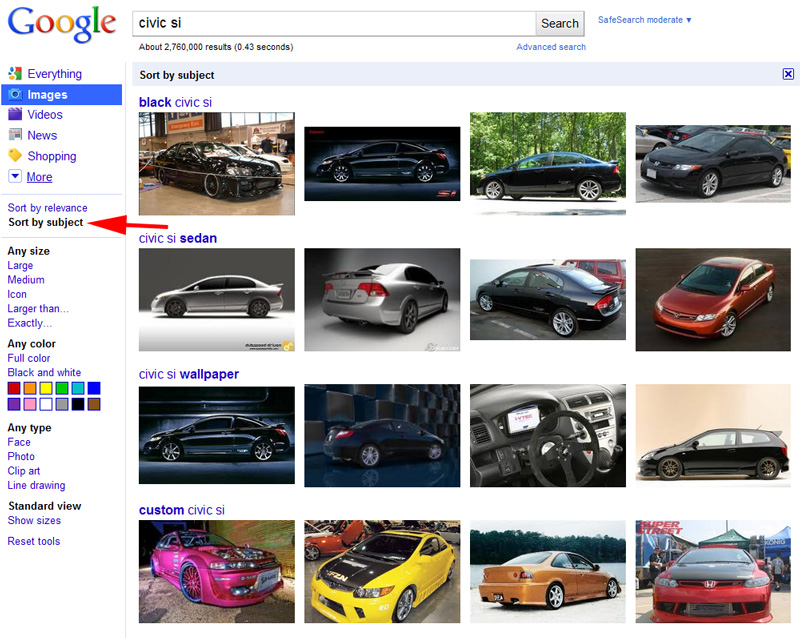Open News via its newspaper icon

coord(15,135)
